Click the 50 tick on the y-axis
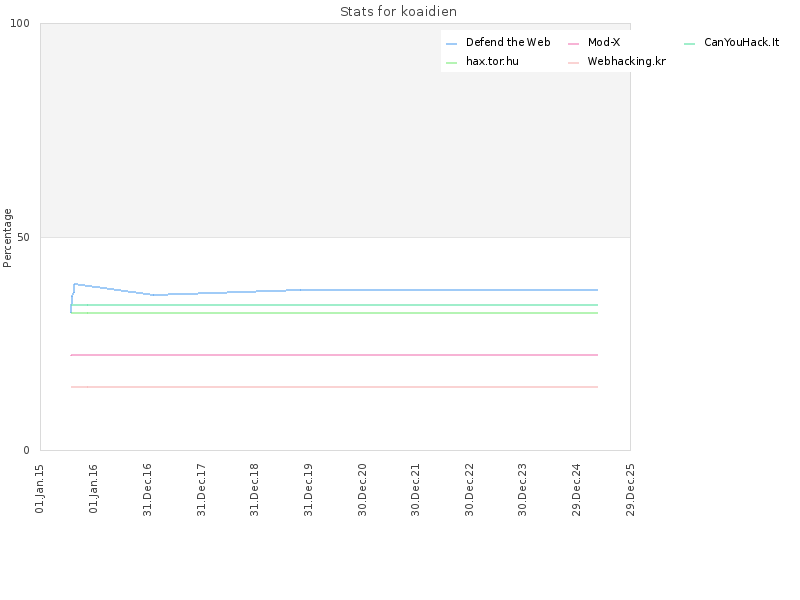This screenshot has height=600, width=800. (x=23, y=237)
